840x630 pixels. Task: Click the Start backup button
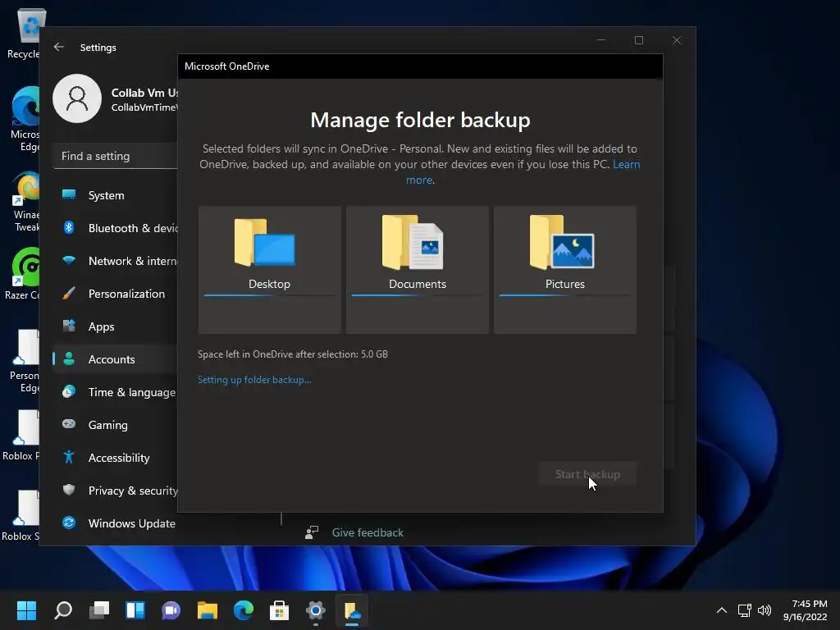(x=587, y=474)
